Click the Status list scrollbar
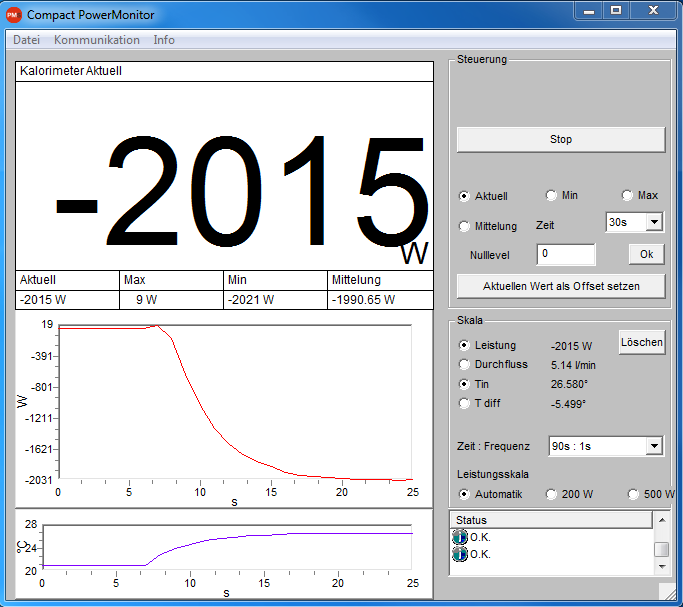This screenshot has height=607, width=683. point(661,549)
